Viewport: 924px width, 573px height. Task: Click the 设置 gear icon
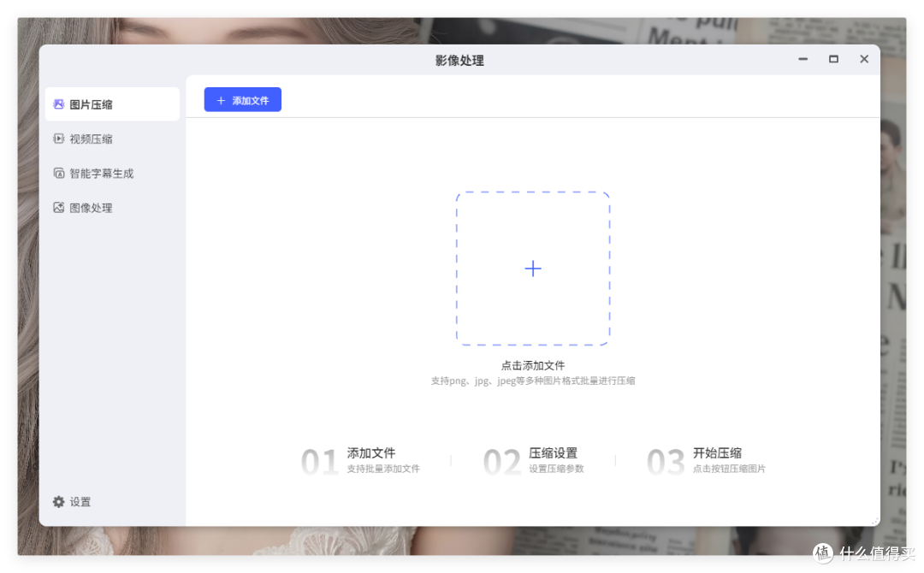click(x=58, y=502)
